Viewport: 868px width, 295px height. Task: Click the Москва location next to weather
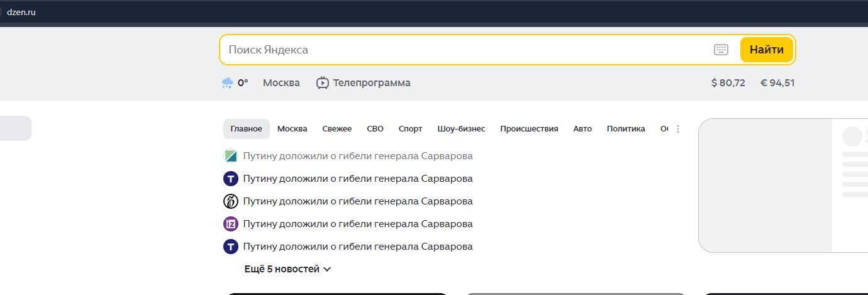pos(281,83)
